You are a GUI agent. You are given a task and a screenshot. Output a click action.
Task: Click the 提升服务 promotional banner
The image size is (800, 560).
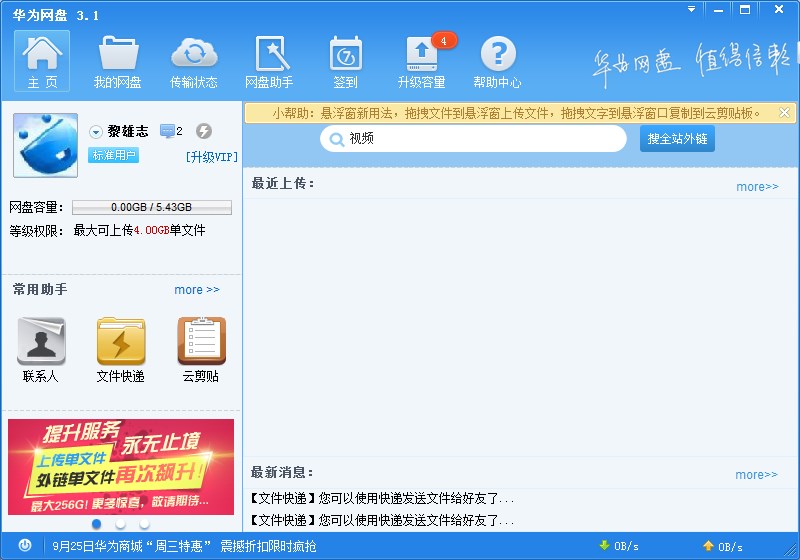click(121, 467)
